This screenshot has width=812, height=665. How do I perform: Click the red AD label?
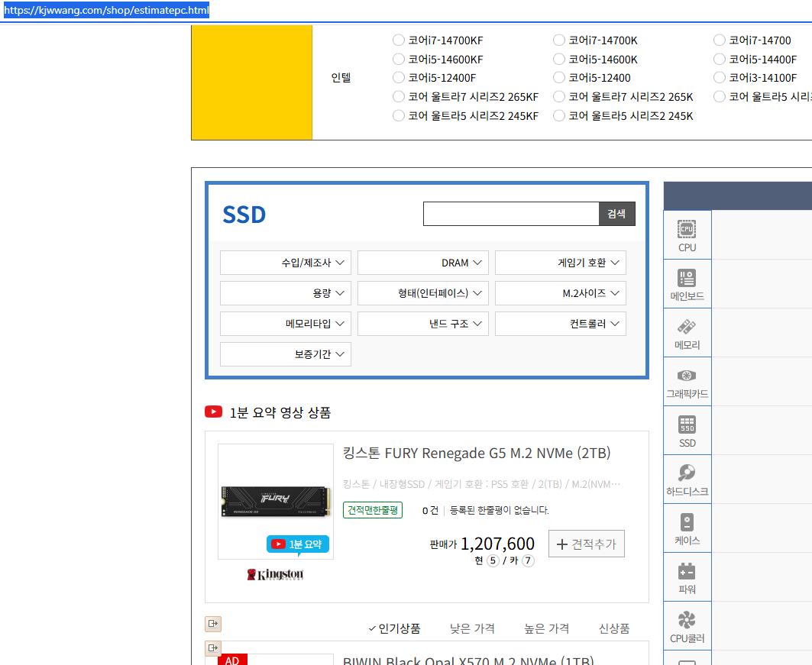click(232, 660)
